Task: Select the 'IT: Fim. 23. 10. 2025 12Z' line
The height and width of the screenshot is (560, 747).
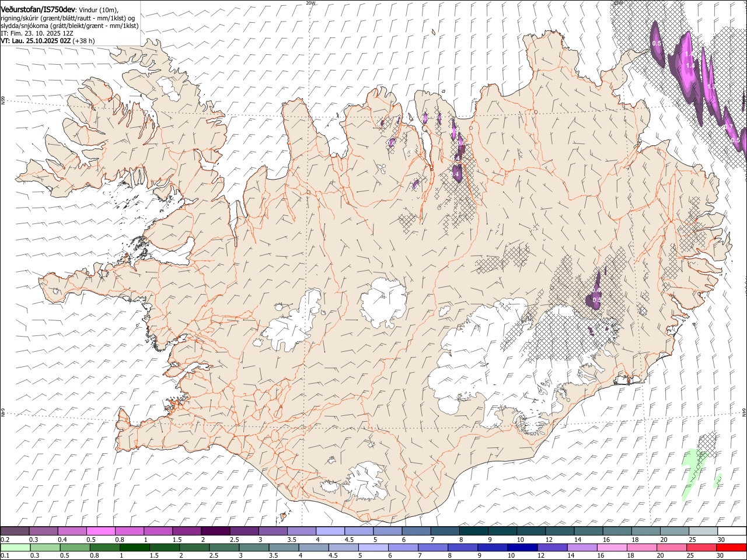Action: pyautogui.click(x=37, y=33)
